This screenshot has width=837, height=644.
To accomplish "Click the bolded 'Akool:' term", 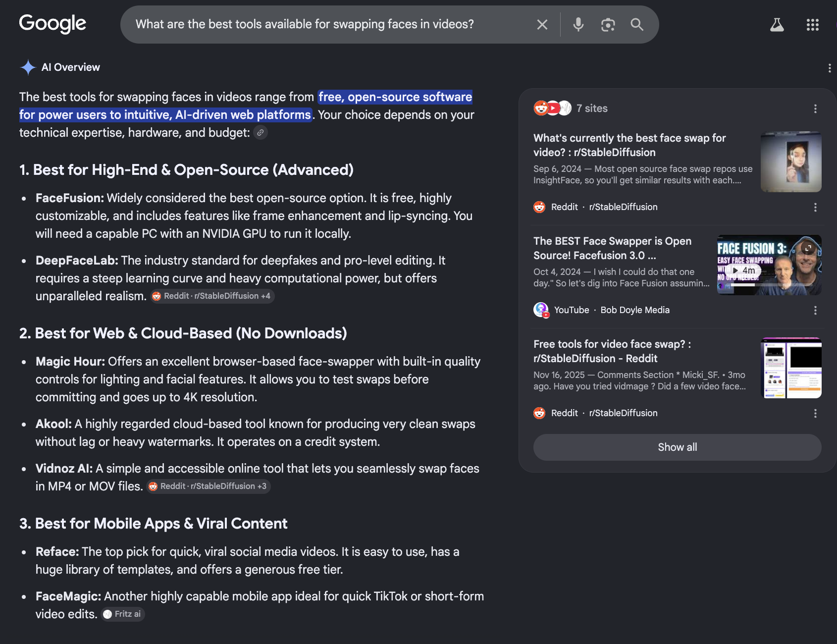I will (x=53, y=424).
